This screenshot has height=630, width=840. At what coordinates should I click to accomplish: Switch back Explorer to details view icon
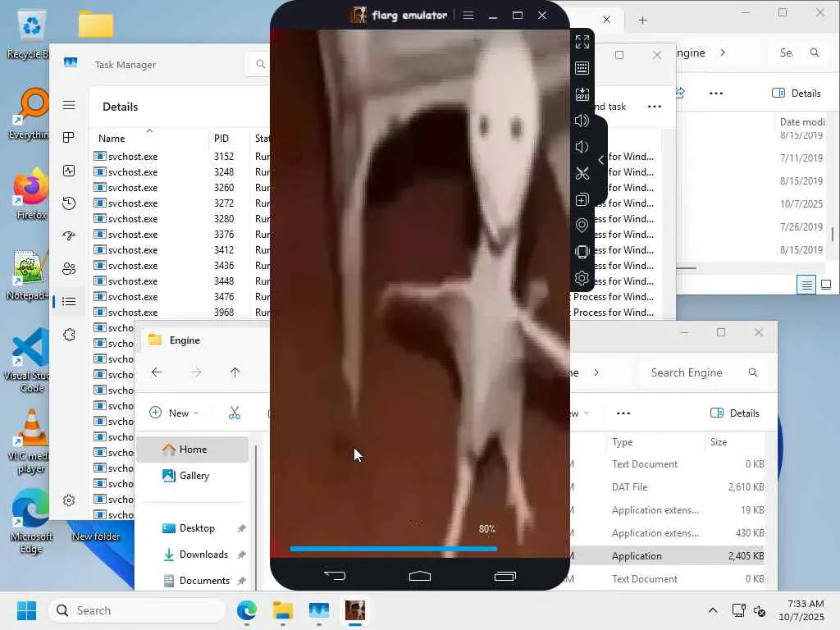click(806, 285)
